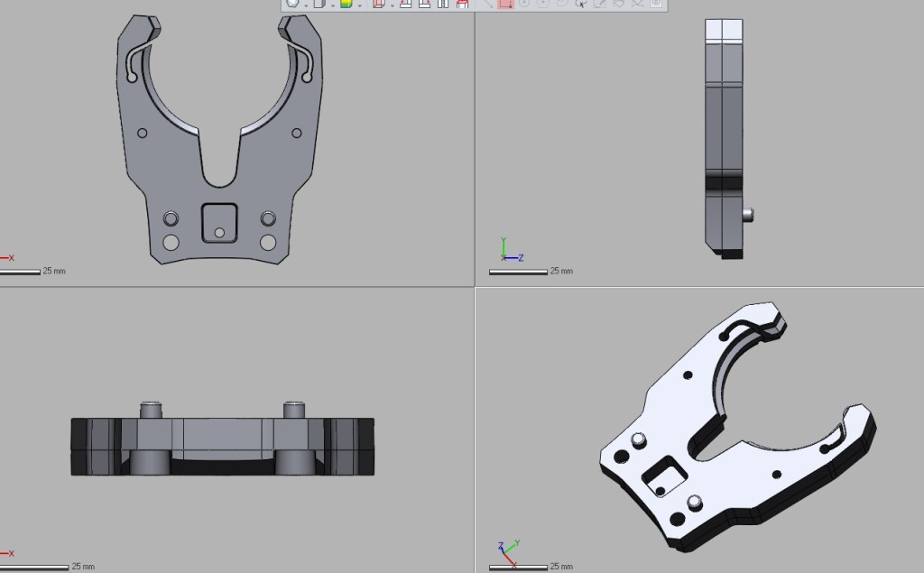Screen dimensions: 924x573
Task: Activate the red section view box icon
Action: pos(378,4)
